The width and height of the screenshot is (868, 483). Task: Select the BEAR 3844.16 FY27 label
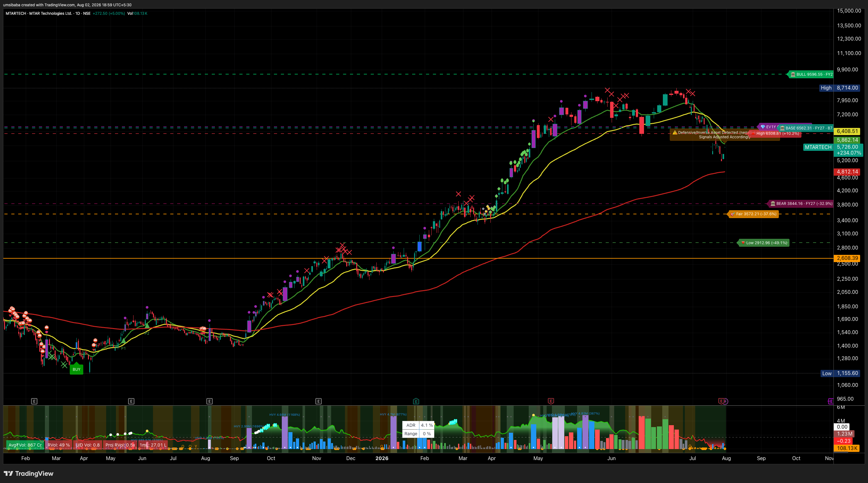(800, 204)
